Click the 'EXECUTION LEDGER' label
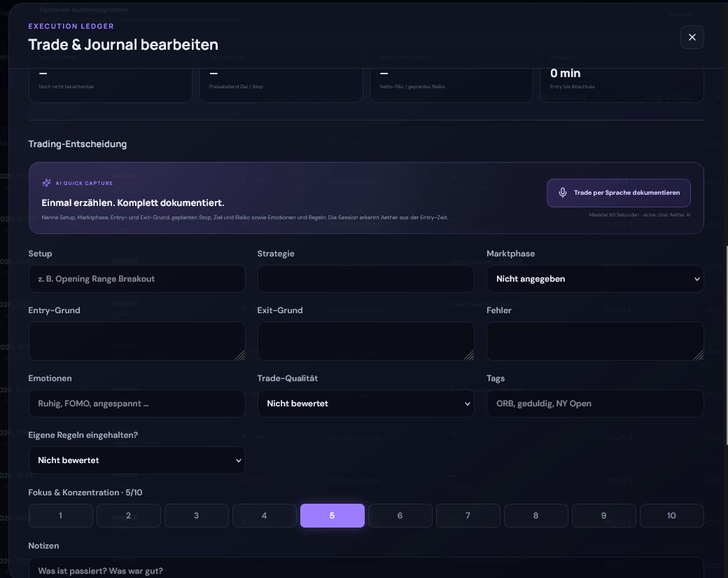The width and height of the screenshot is (728, 578). tap(71, 26)
